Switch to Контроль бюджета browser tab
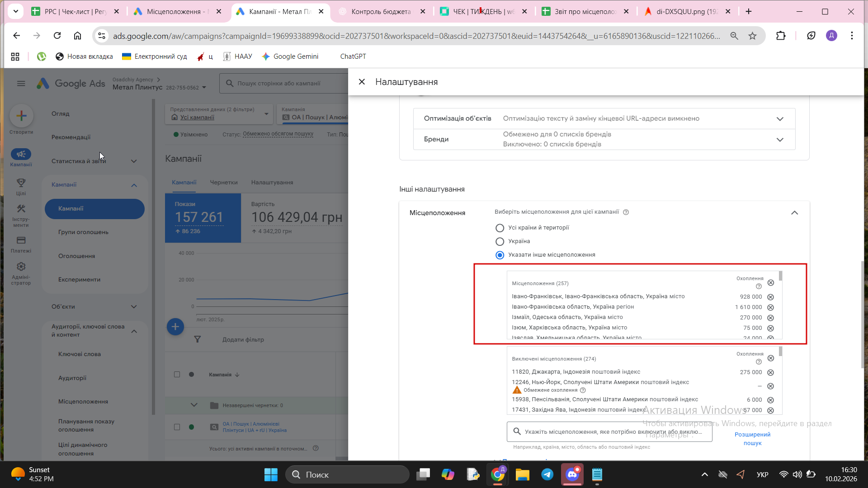The height and width of the screenshot is (488, 868). [x=381, y=11]
